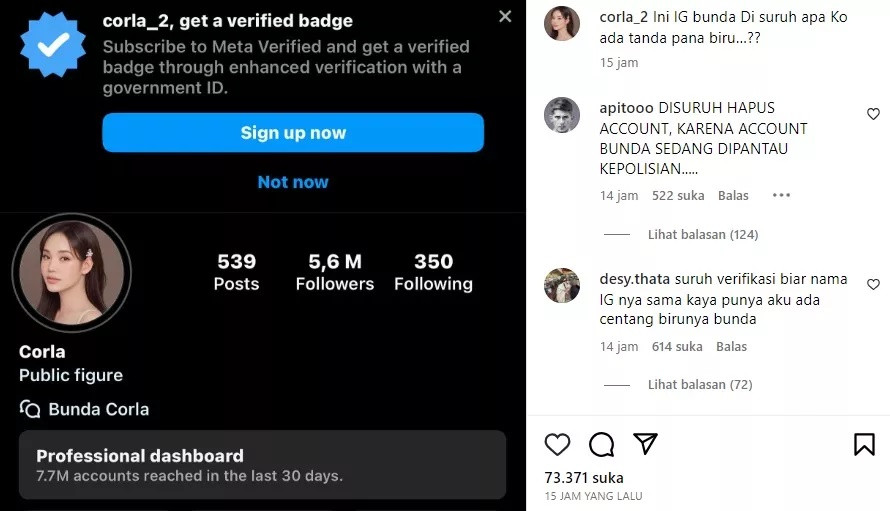Save post with bookmark icon

tap(864, 444)
